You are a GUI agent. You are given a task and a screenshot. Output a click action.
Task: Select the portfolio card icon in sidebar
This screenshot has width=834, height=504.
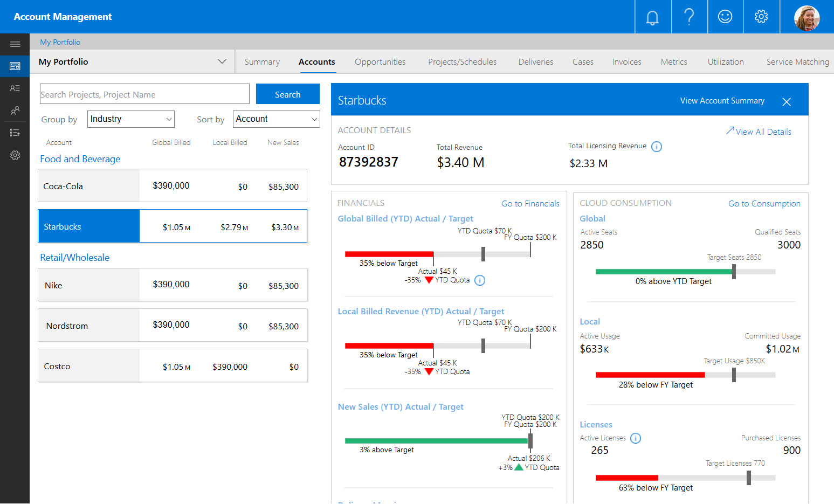pos(15,66)
